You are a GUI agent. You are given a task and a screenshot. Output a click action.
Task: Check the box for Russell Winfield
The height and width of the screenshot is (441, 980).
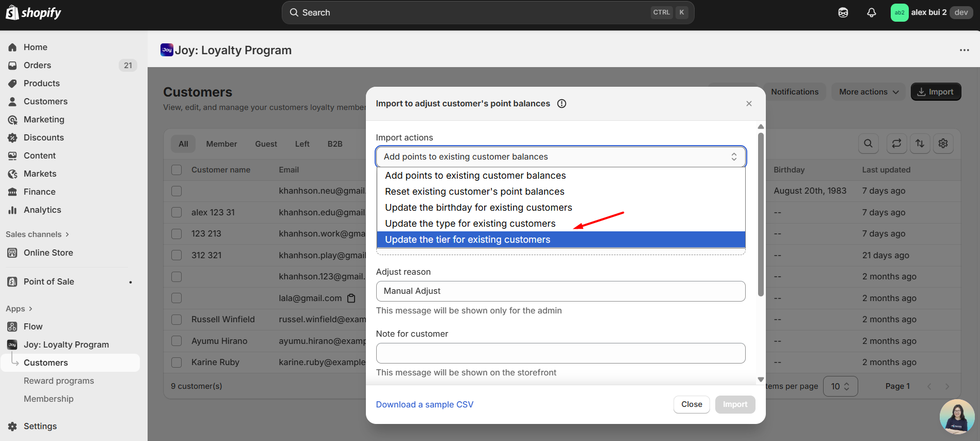[176, 320]
